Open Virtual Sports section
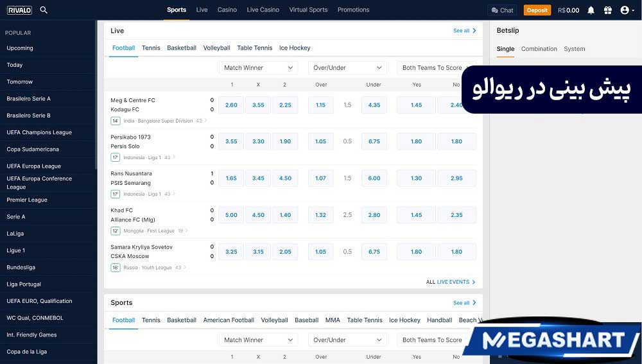 [x=308, y=10]
